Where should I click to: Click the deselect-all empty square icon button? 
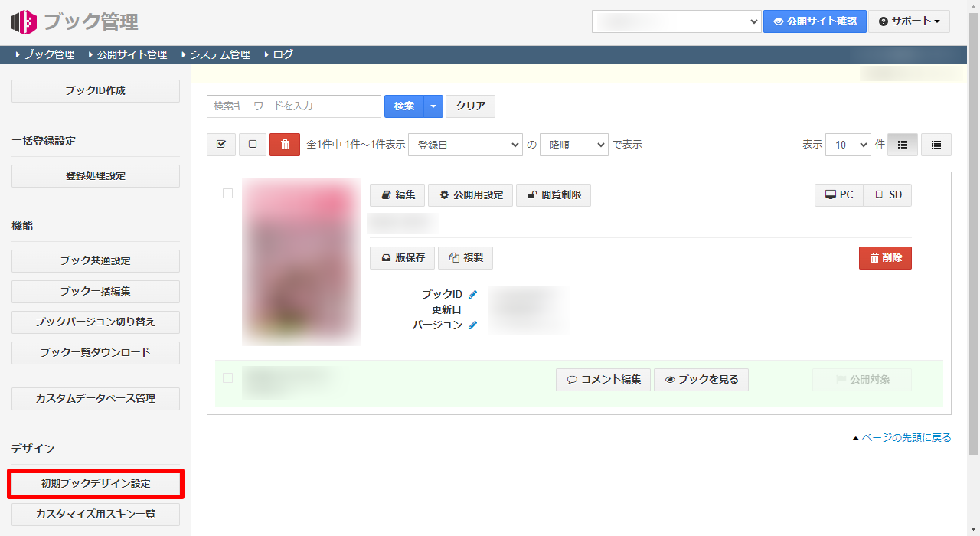[253, 145]
